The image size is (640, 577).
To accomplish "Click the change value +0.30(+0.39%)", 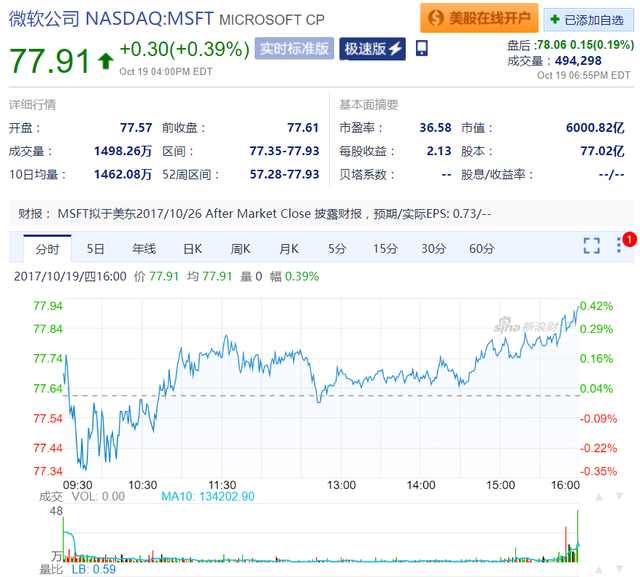I will click(x=184, y=49).
